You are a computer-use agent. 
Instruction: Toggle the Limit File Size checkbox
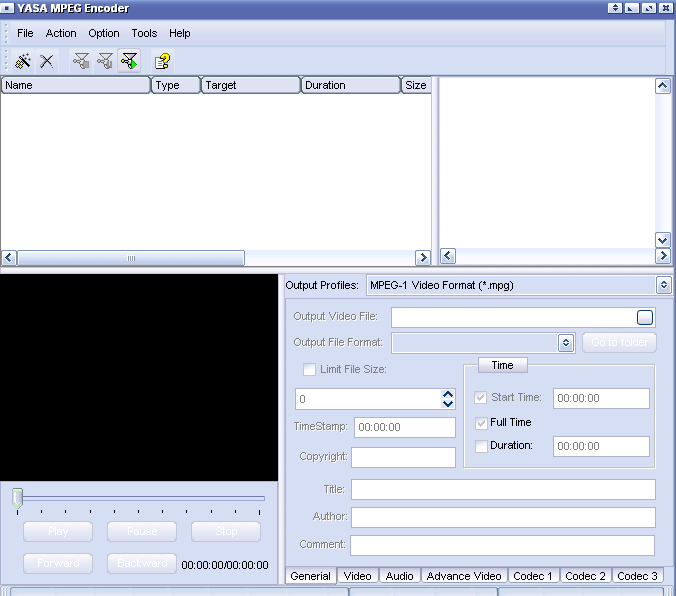(309, 369)
